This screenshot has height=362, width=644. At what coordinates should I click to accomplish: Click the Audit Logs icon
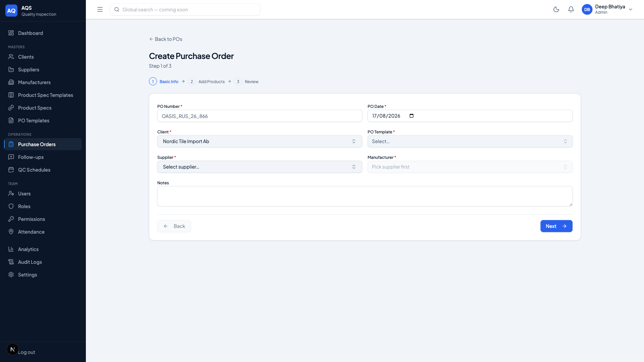coord(11,262)
